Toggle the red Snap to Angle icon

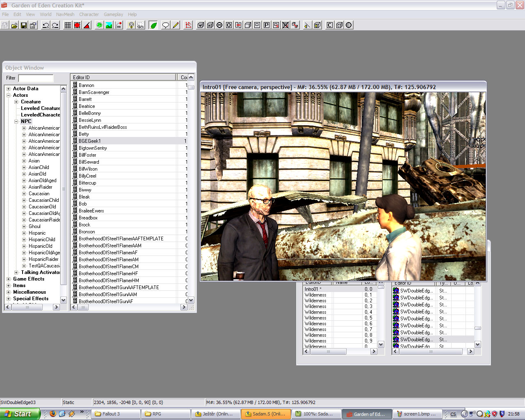[77, 25]
